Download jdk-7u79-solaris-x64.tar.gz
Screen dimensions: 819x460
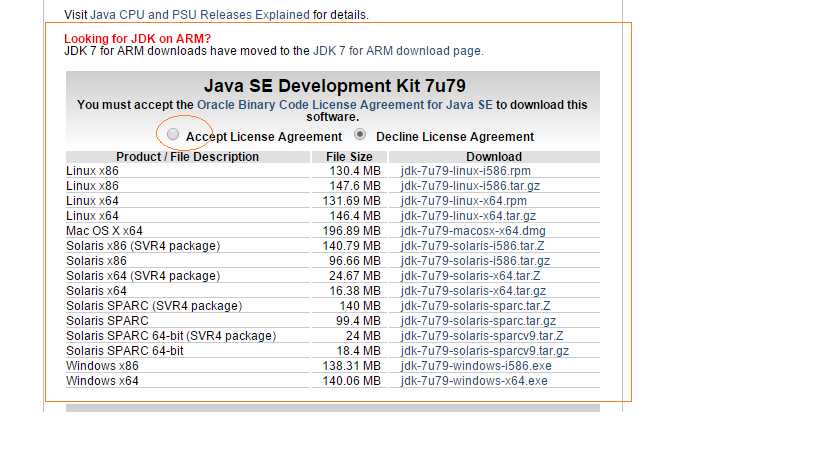click(x=473, y=291)
